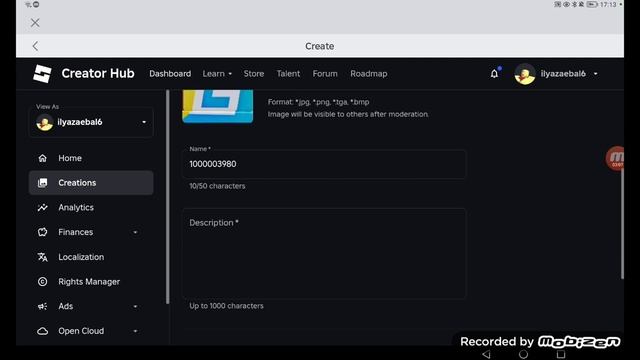Expand the Ads submenu arrow
The height and width of the screenshot is (360, 640).
click(135, 307)
